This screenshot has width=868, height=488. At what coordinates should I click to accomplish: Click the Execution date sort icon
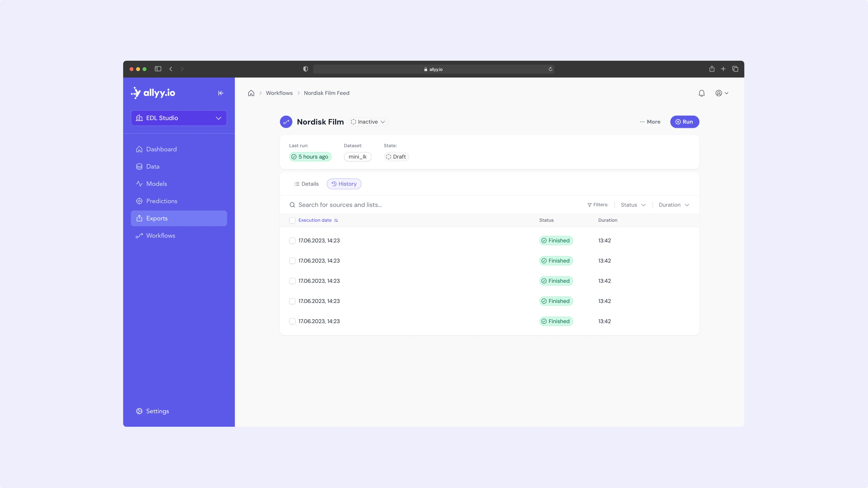pyautogui.click(x=336, y=220)
